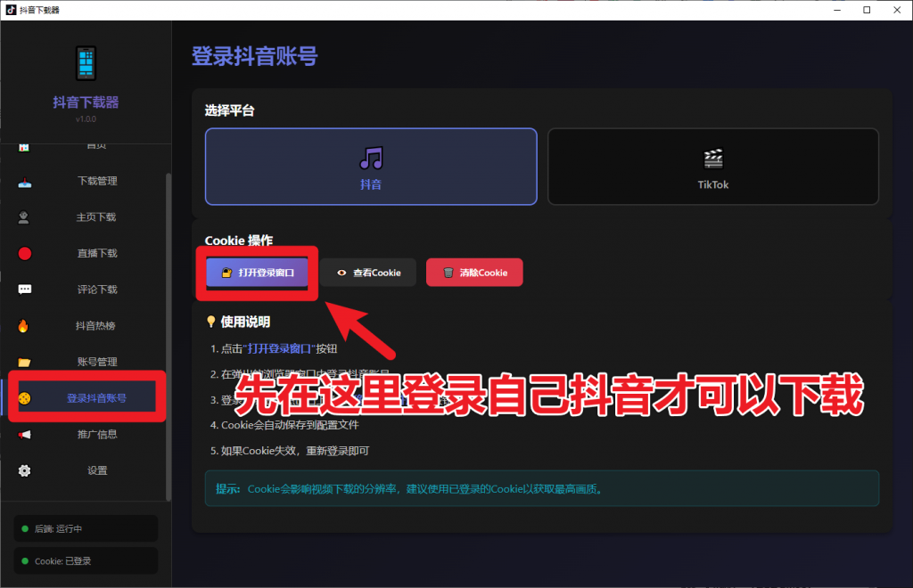Click the 登录抖音账号 page heading
This screenshot has height=588, width=913.
point(254,56)
